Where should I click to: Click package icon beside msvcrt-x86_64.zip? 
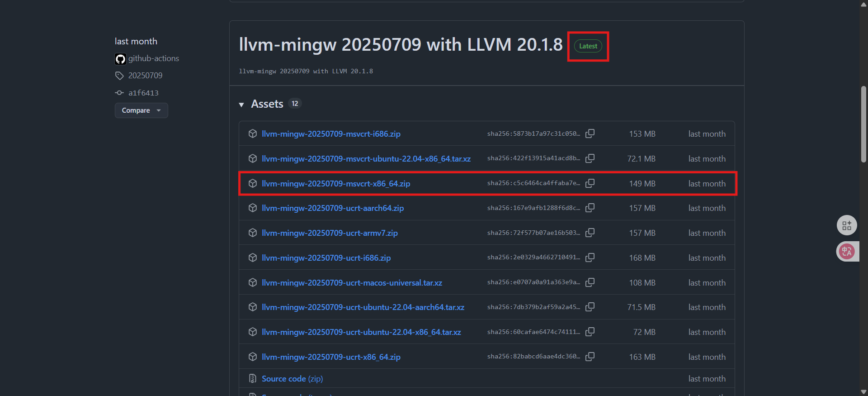pos(253,183)
